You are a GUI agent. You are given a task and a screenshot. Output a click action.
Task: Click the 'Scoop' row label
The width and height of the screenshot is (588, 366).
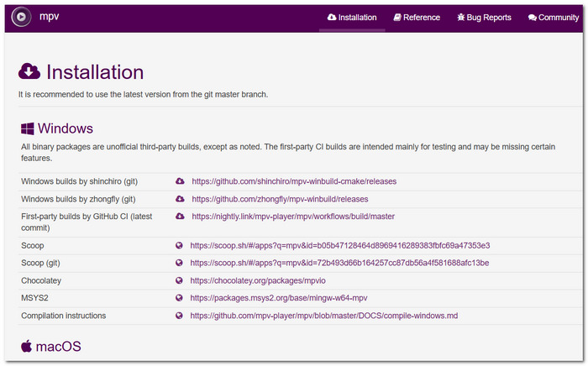32,245
